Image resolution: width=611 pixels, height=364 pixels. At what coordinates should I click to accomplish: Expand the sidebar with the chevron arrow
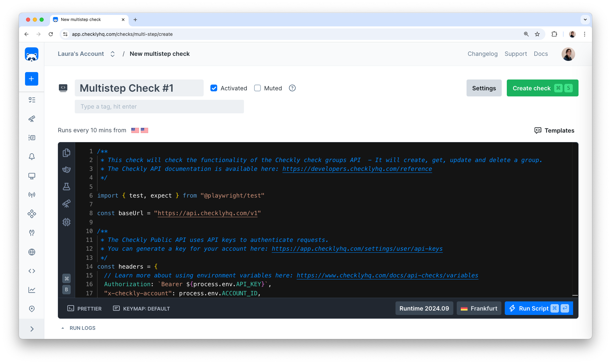31,328
